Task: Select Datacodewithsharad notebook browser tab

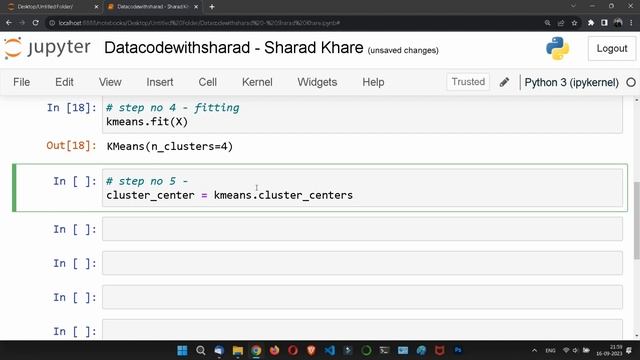Action: 152,7
